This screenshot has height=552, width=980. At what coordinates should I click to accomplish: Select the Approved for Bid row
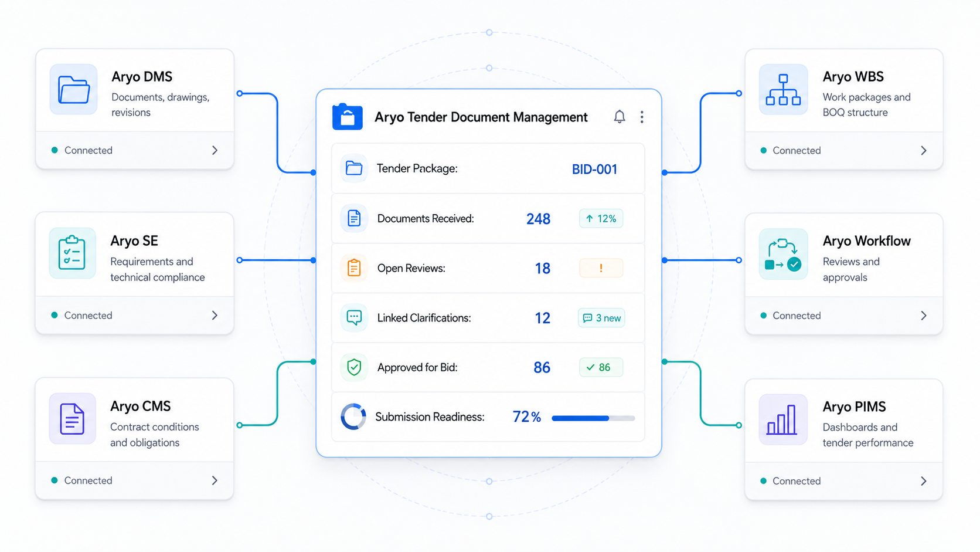tap(488, 367)
